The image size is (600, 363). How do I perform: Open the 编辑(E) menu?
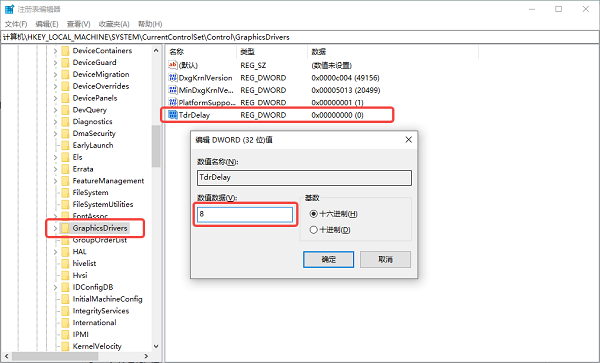coord(47,24)
